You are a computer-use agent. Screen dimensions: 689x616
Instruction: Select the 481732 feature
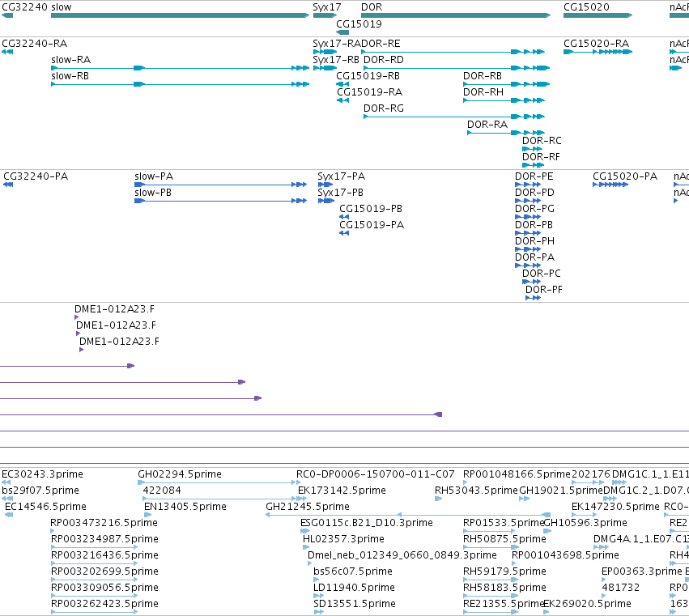620,588
